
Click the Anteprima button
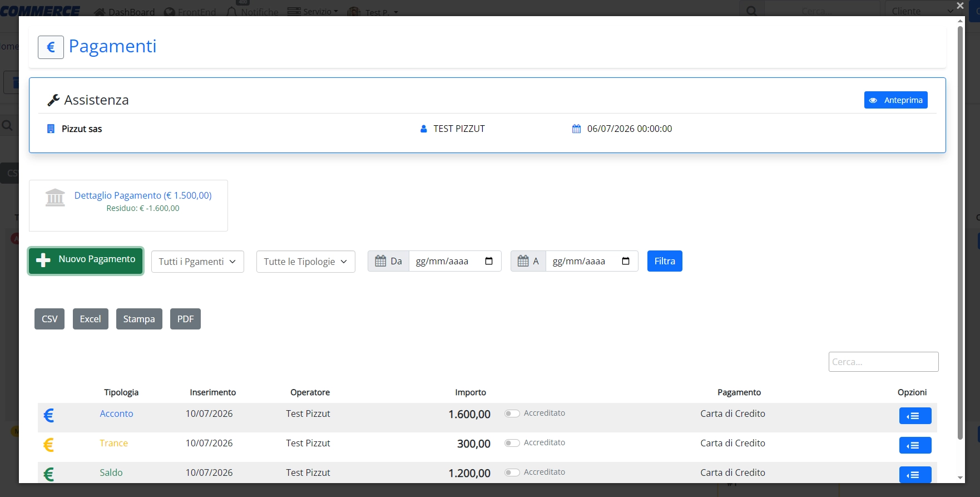click(x=895, y=100)
